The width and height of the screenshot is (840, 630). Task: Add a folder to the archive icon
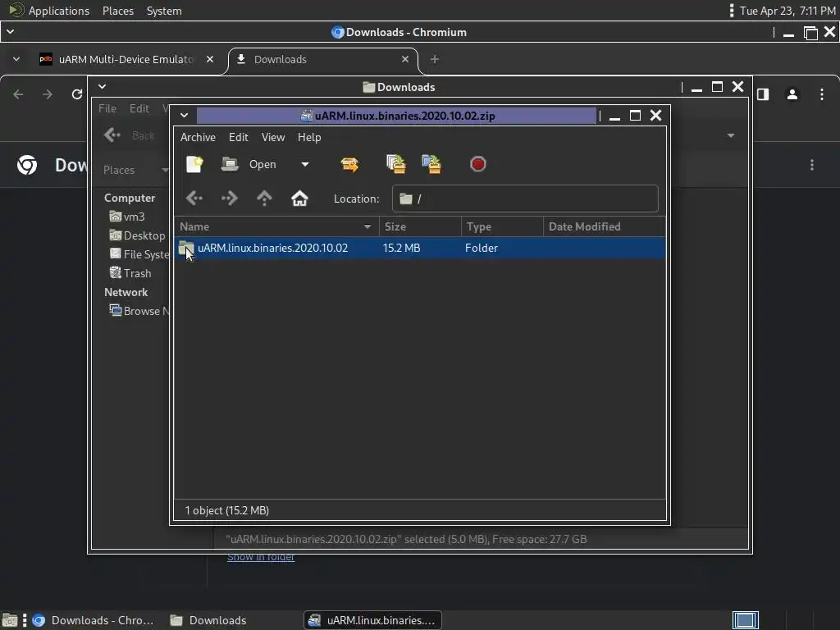[x=431, y=164]
